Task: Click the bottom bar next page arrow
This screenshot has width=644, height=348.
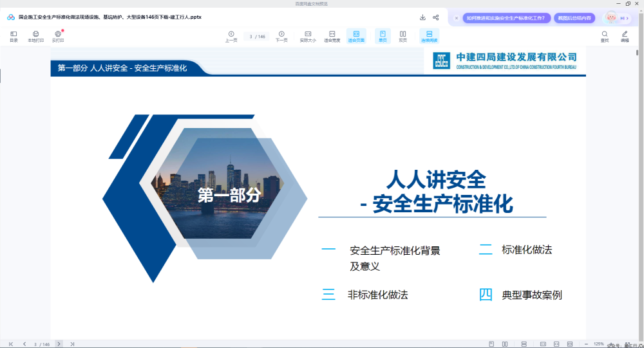Action: coord(59,344)
